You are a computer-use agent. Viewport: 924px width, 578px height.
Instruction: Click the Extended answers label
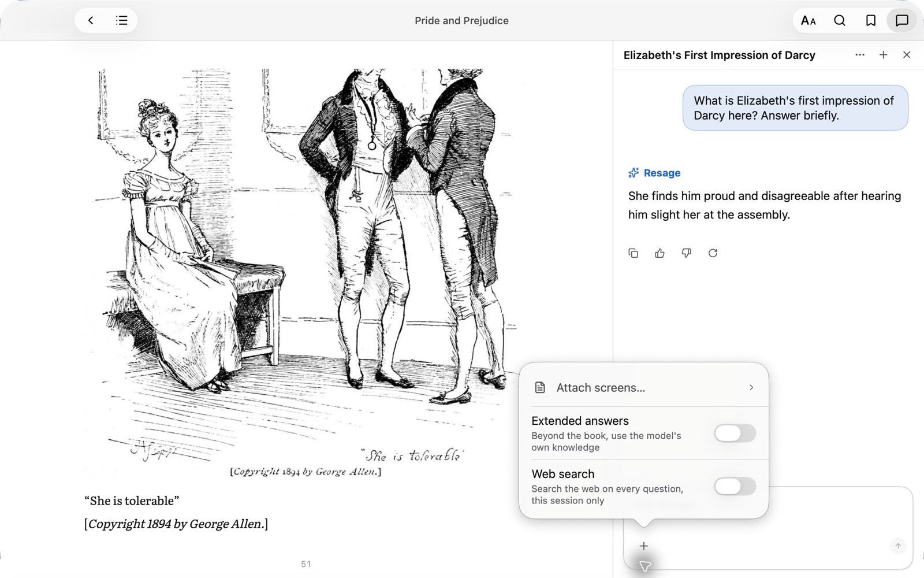click(x=580, y=421)
